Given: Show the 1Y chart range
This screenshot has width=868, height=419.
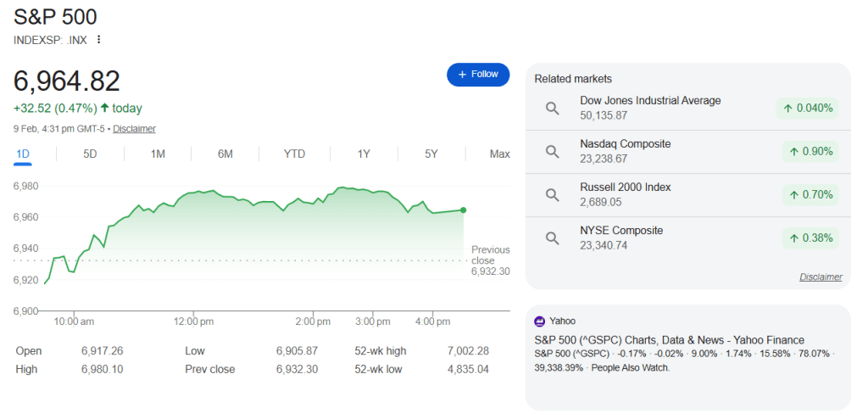Looking at the screenshot, I should [363, 154].
